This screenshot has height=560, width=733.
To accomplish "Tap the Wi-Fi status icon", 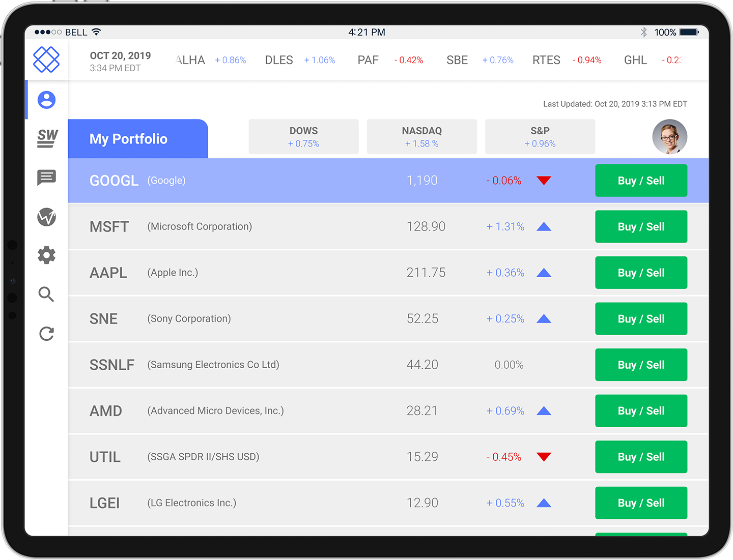I will pos(96,32).
